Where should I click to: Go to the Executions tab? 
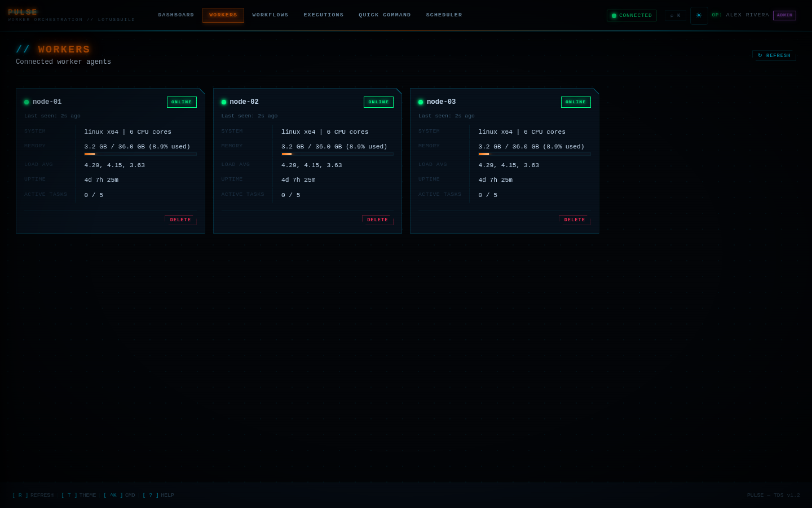click(x=324, y=15)
